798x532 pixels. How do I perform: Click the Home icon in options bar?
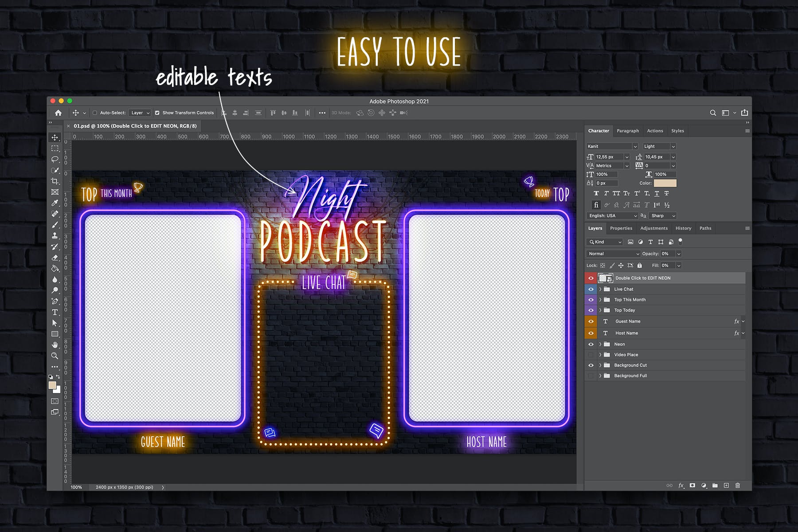coord(58,113)
